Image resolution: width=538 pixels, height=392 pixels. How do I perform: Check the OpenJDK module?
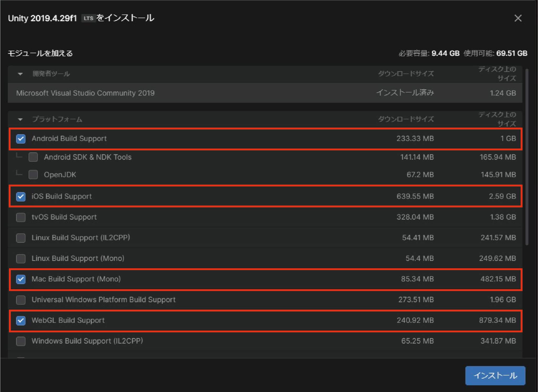click(33, 174)
